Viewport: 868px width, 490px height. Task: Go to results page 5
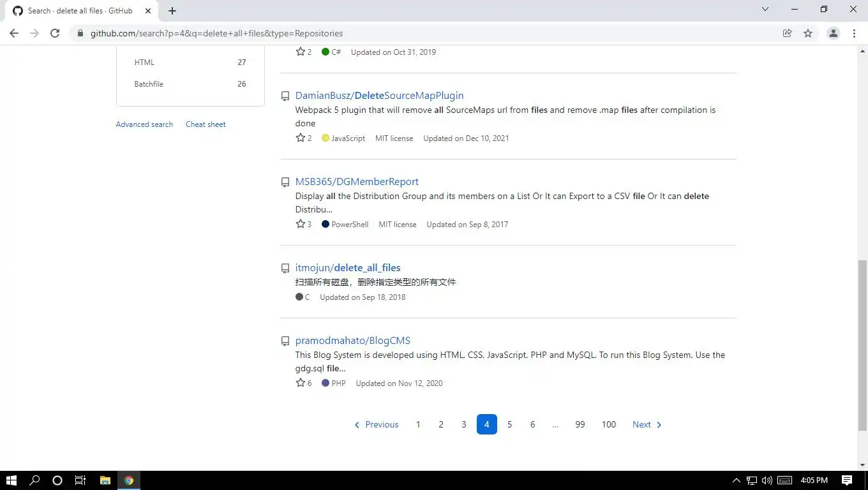pyautogui.click(x=509, y=424)
